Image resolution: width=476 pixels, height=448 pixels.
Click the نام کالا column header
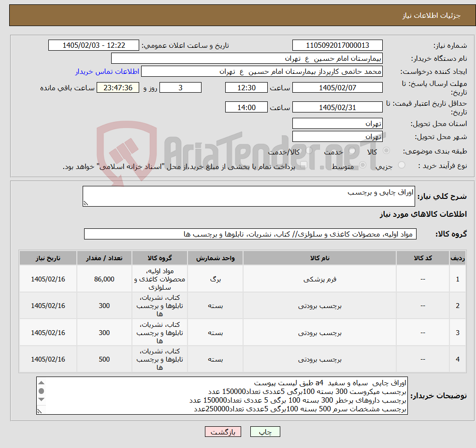(319, 258)
